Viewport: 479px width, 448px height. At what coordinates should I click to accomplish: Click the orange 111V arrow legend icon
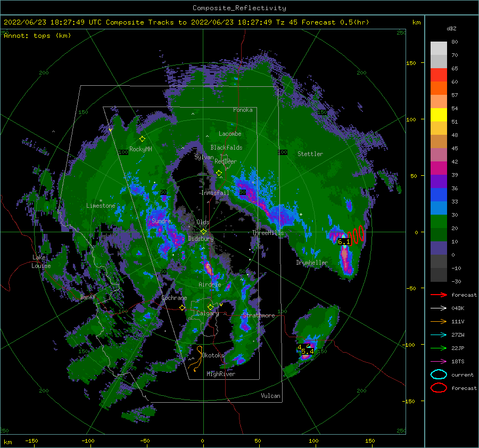[439, 321]
